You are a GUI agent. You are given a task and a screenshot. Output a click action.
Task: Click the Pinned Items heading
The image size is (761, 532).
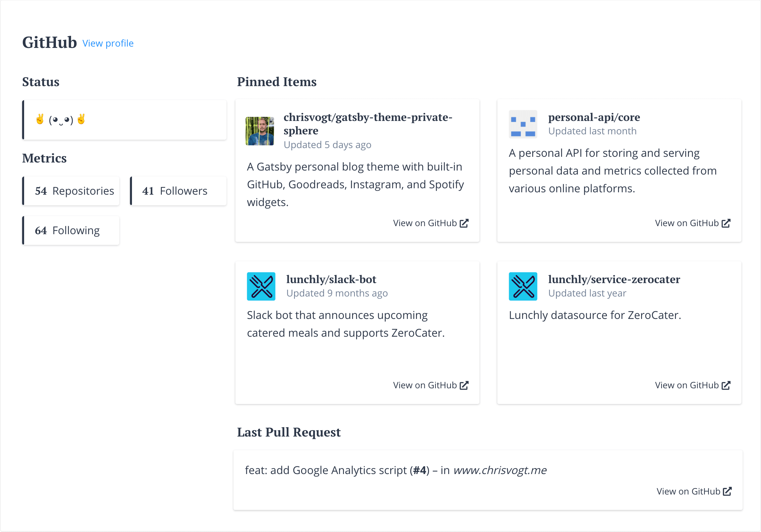(277, 82)
